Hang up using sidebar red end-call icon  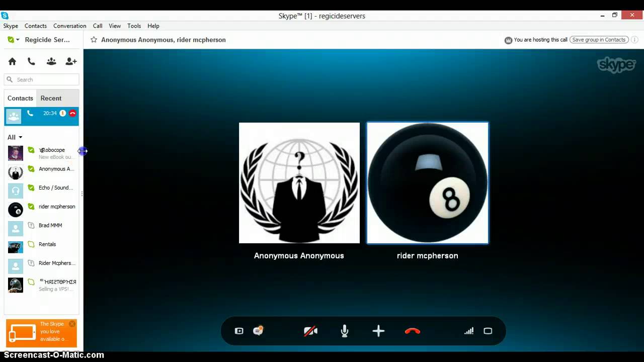[72, 113]
